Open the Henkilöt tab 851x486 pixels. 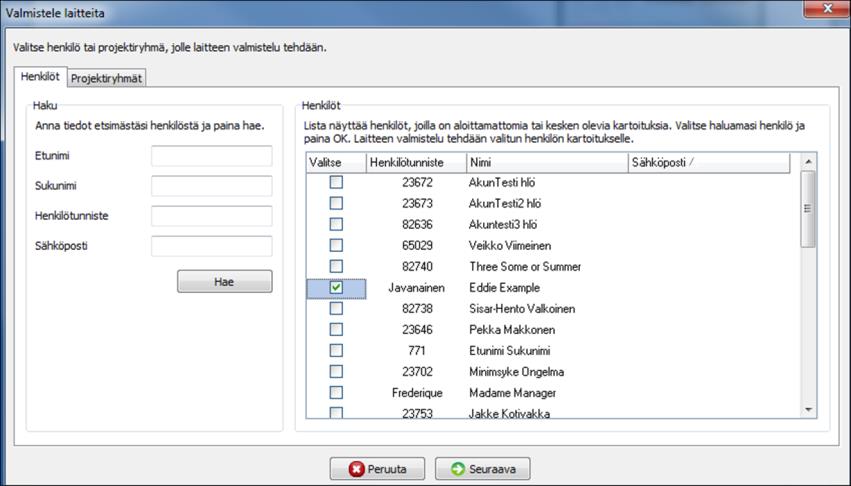point(40,77)
